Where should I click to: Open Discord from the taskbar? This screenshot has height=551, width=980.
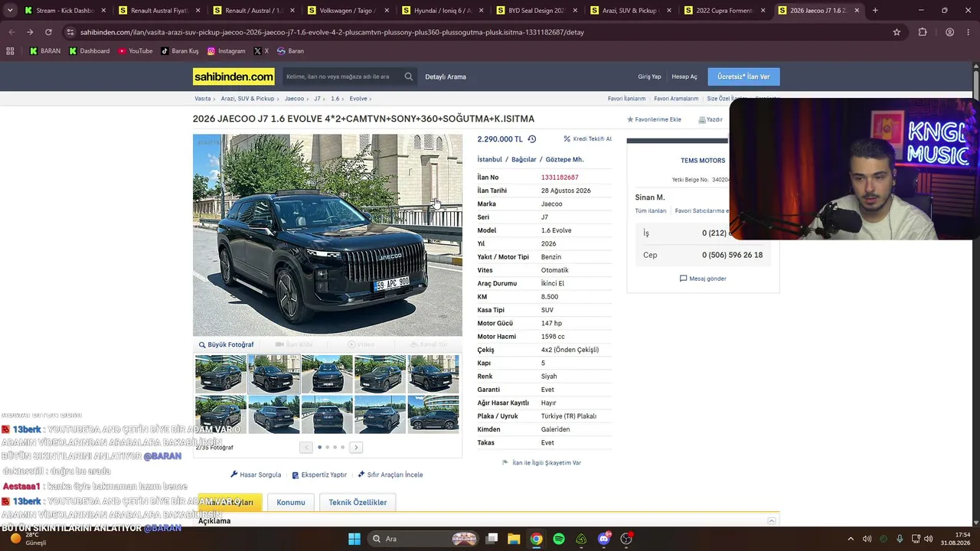[604, 539]
